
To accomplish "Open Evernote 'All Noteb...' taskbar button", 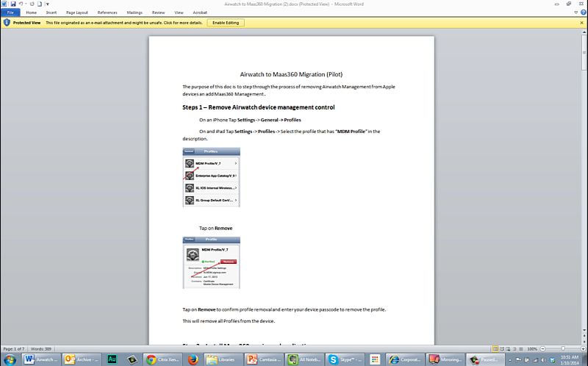I will (x=304, y=359).
